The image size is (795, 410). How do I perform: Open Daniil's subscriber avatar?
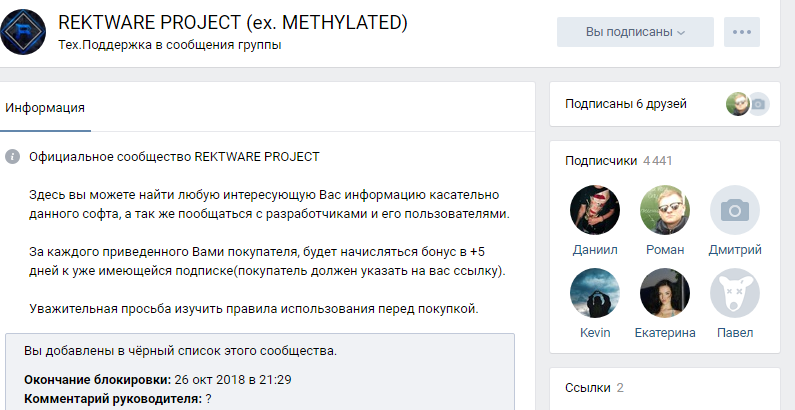[x=594, y=209]
